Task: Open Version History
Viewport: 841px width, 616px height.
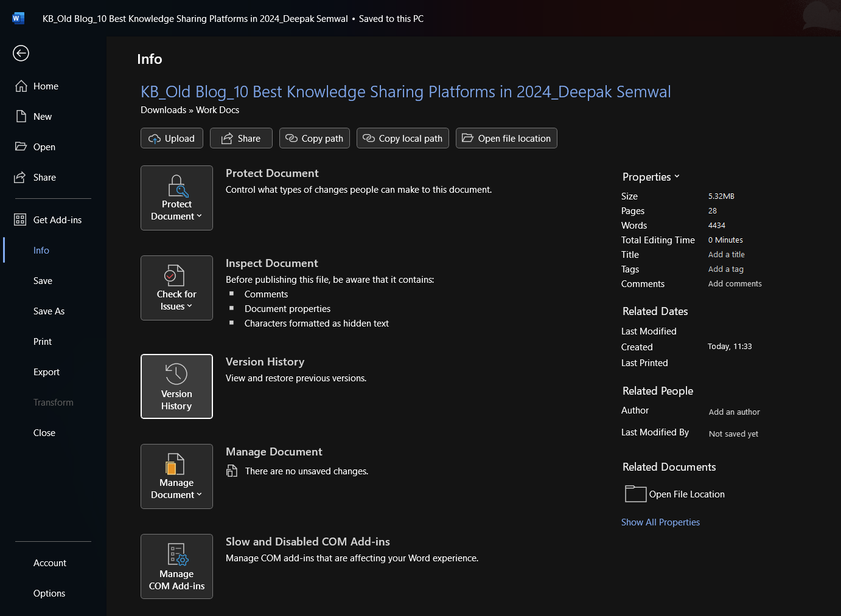Action: [x=176, y=386]
